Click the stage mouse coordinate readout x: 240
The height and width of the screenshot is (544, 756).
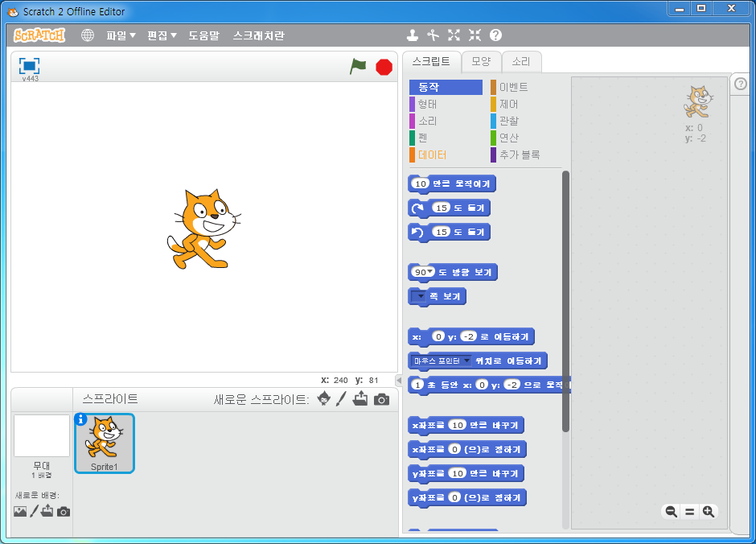coord(334,380)
